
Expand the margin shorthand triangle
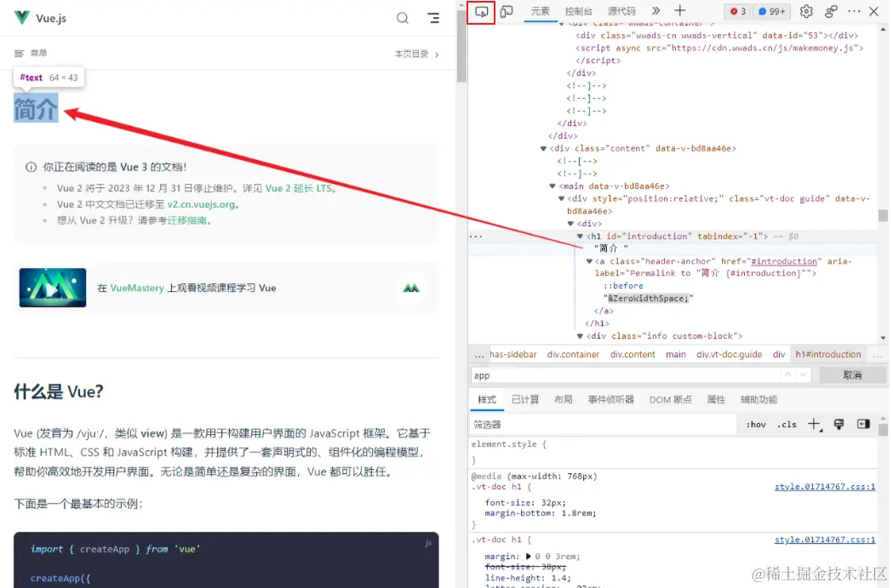(x=529, y=557)
